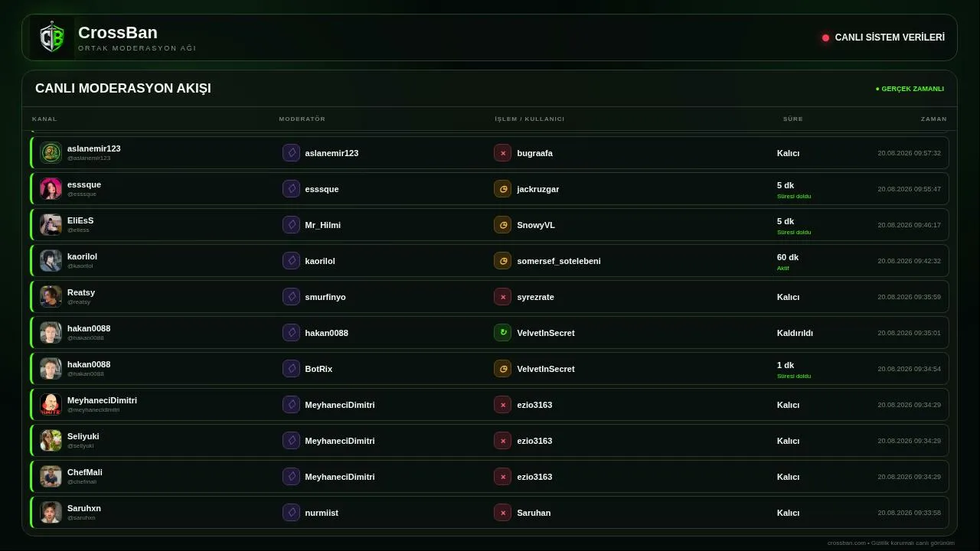Screen dimensions: 980x551
Task: Click the CrossBan shield logo
Action: click(52, 37)
